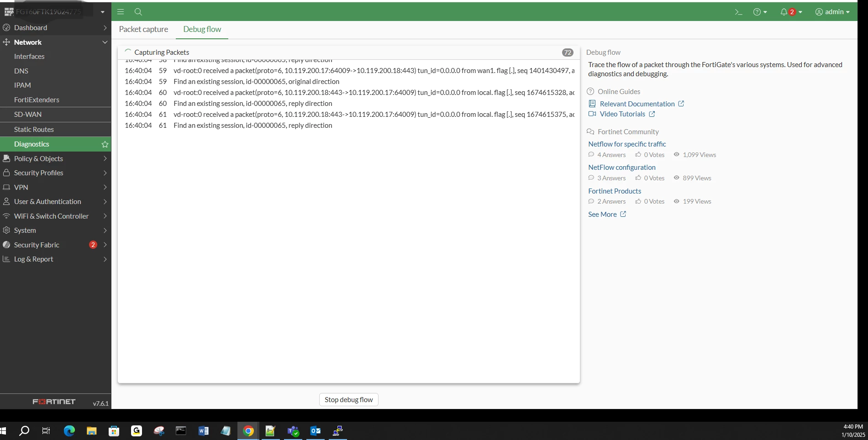This screenshot has height=440, width=868.
Task: Click the Stop debug flow button
Action: tap(348, 400)
